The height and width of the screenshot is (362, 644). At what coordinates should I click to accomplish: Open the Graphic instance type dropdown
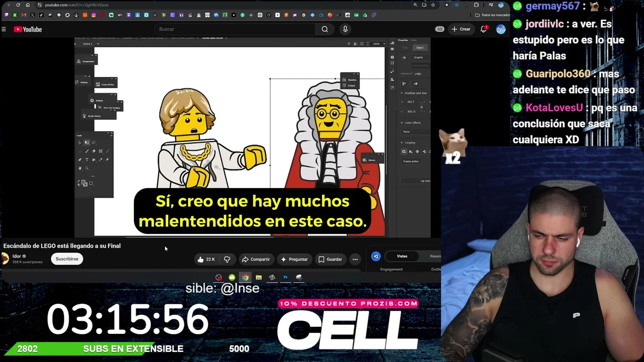coord(421,57)
